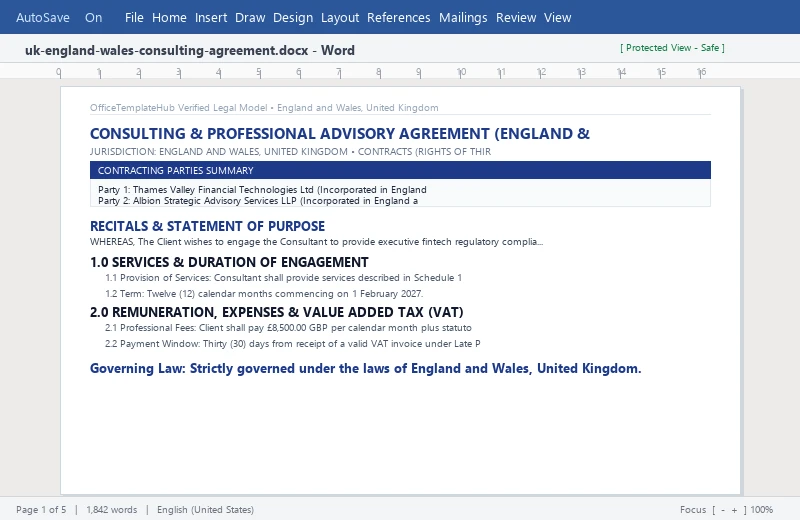The width and height of the screenshot is (800, 520).
Task: Click clause 2.2 Payment Window
Action: click(292, 343)
